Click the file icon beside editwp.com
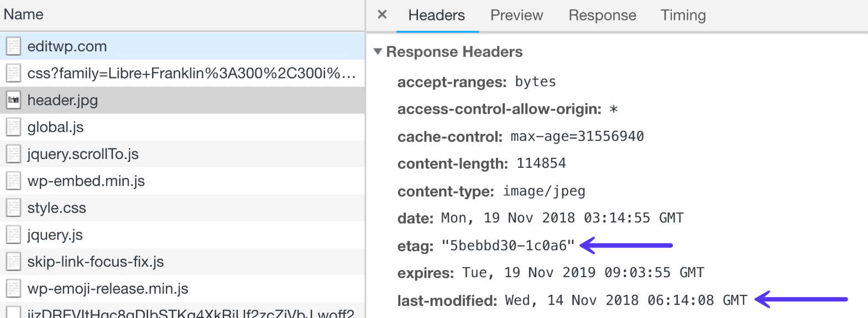 [14, 46]
